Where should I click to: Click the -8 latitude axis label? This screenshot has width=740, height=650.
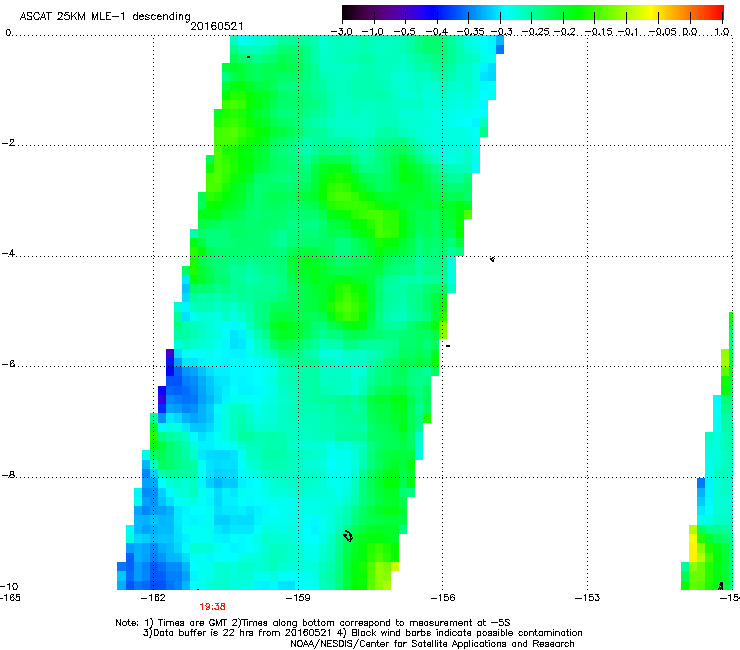coord(8,475)
